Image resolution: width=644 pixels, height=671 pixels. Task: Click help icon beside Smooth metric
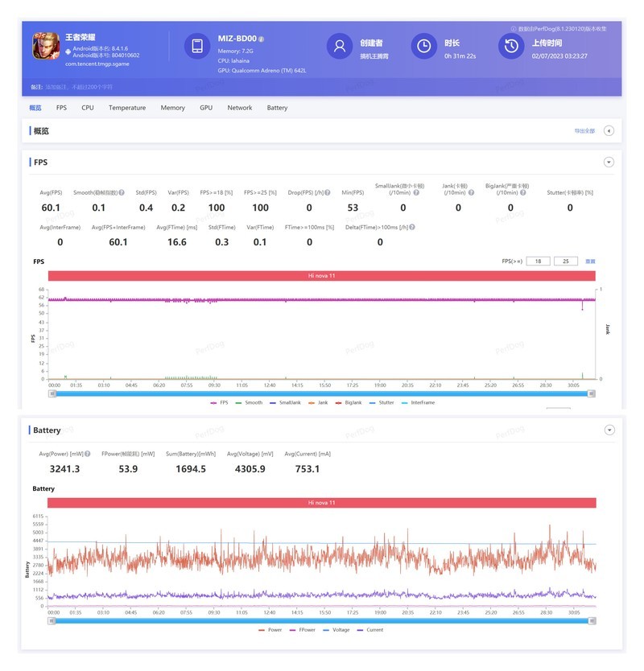point(122,192)
